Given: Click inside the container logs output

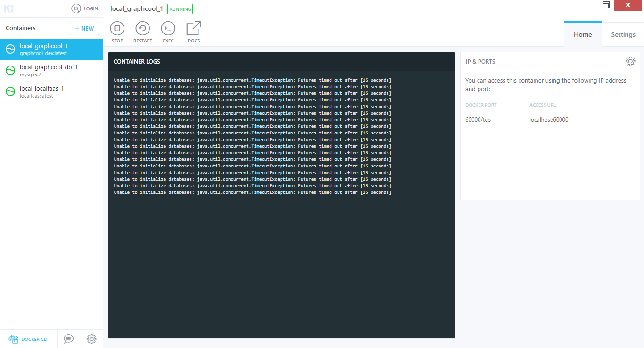Looking at the screenshot, I should pos(281,204).
